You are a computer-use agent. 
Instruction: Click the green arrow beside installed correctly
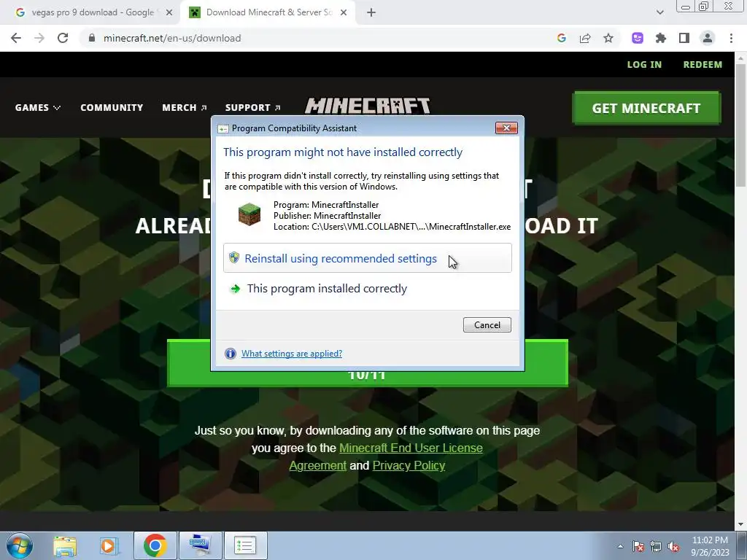[235, 289]
